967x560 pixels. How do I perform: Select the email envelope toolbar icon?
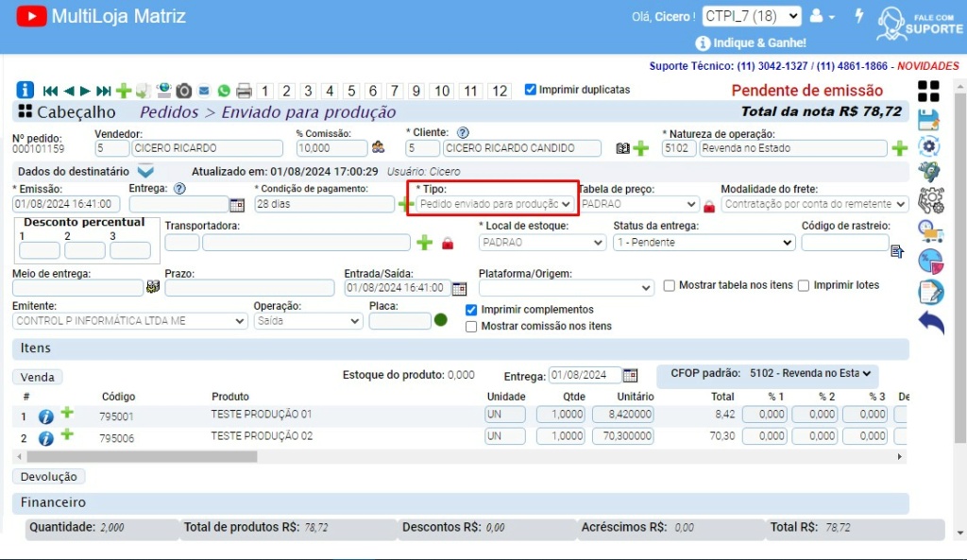pos(204,90)
